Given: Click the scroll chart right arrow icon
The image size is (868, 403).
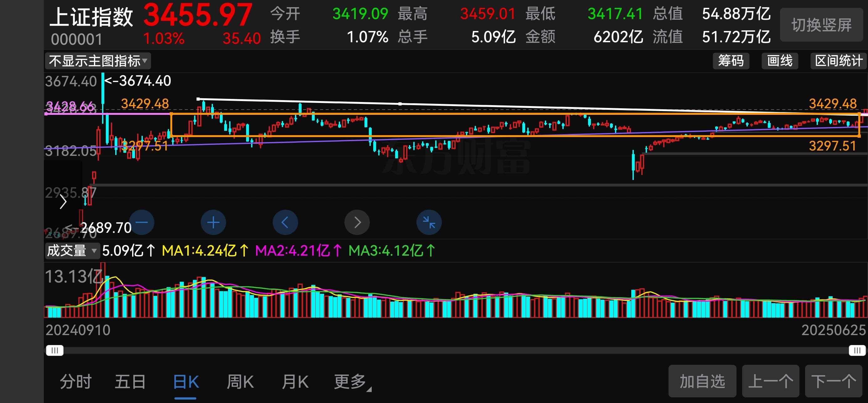Looking at the screenshot, I should pos(357,222).
